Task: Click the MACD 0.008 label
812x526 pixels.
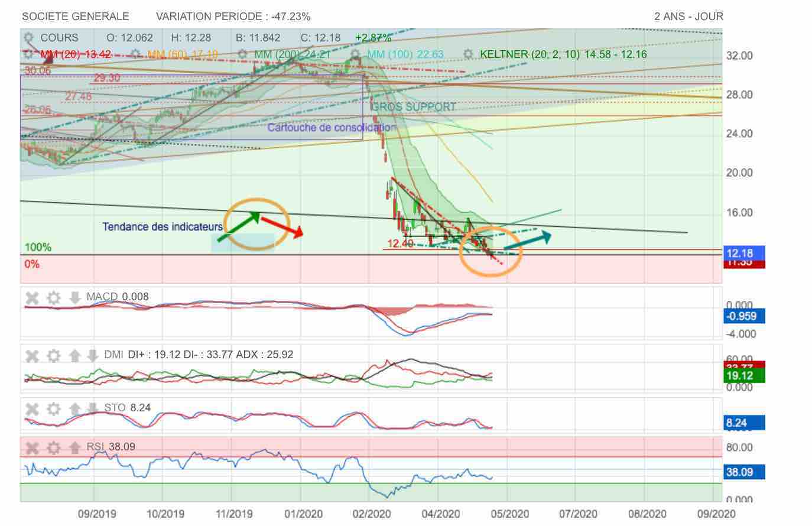Action: coord(118,297)
